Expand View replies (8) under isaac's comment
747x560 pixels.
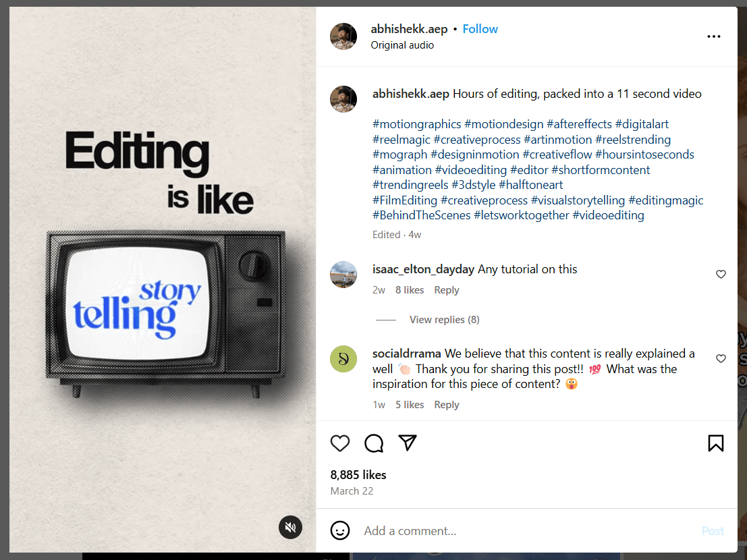[444, 319]
